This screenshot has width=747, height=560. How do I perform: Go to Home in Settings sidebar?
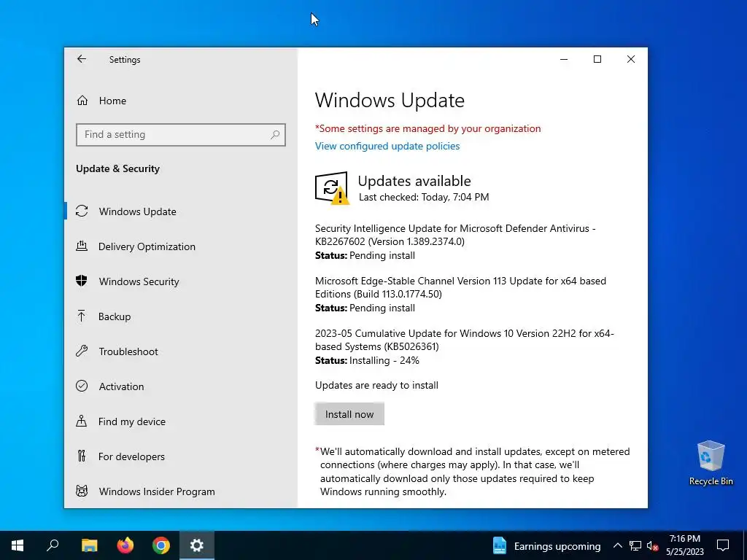click(x=112, y=101)
